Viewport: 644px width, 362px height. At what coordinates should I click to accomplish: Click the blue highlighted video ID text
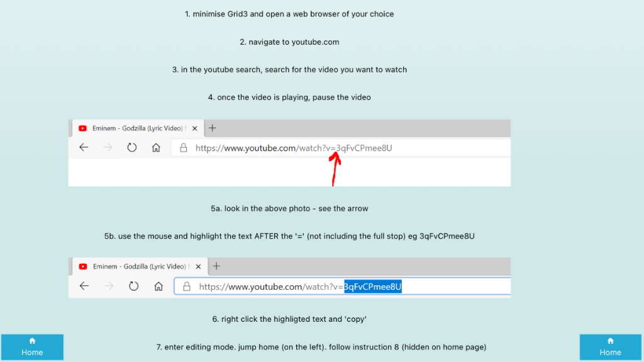pos(372,287)
